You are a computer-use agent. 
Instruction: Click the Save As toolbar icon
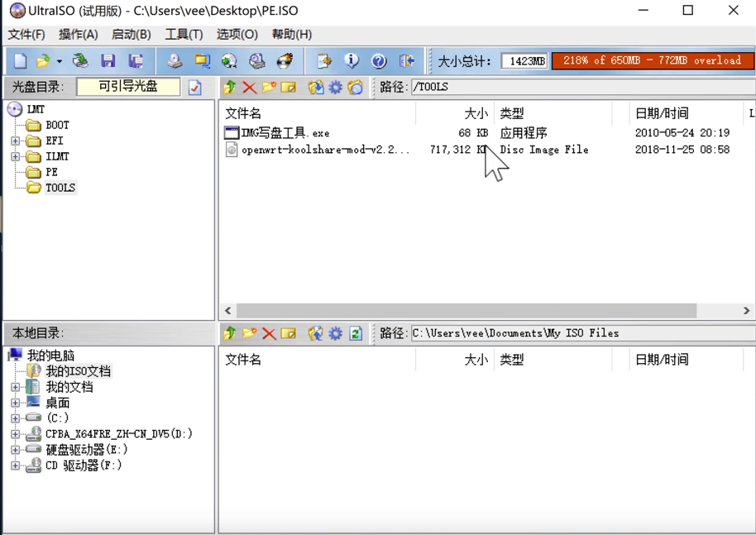point(136,60)
